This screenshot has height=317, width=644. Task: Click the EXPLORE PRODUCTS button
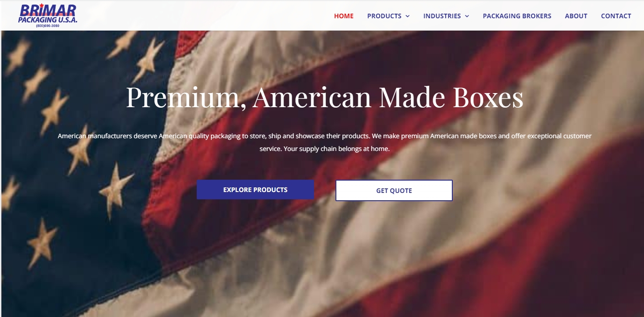click(255, 190)
